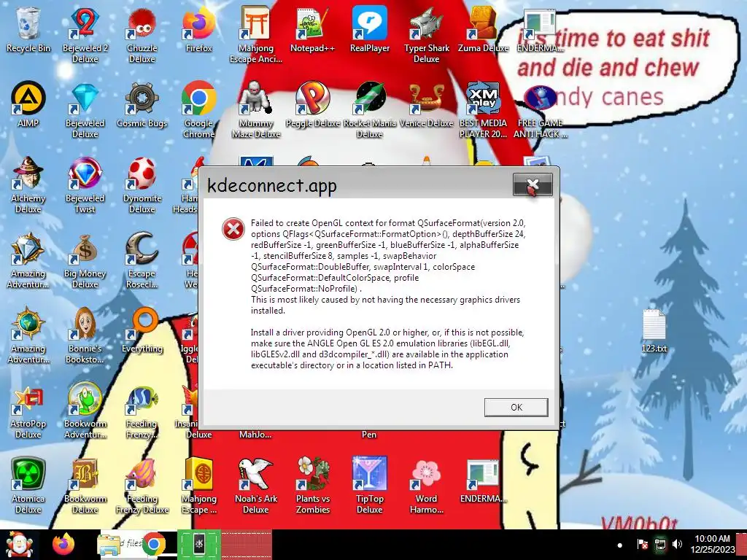Select the Feeding Frenzy Deluxe icon

click(142, 486)
